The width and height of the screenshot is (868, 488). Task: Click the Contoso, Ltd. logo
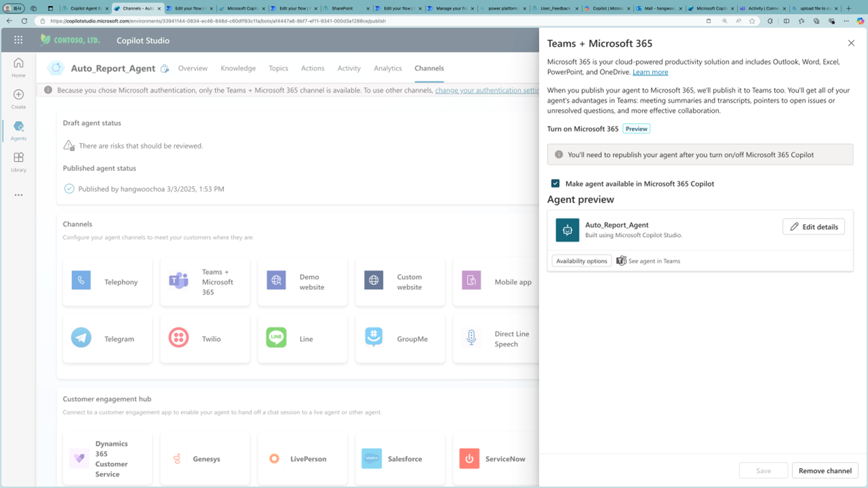coord(70,40)
